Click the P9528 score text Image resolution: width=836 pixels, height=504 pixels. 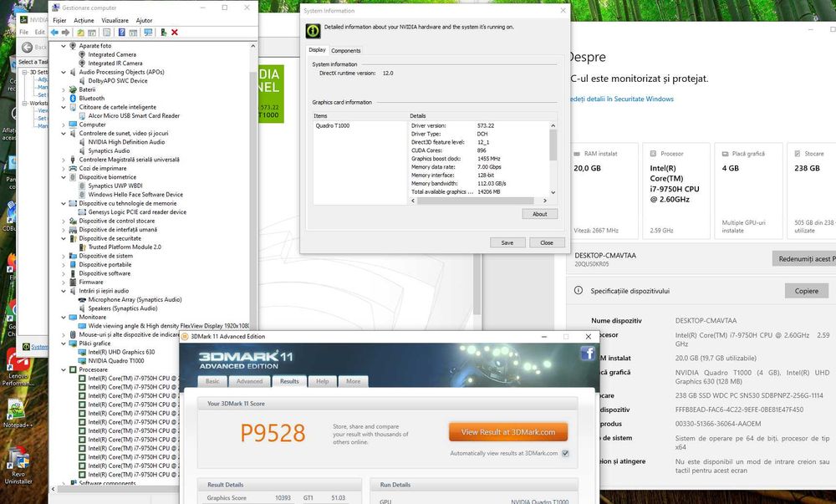tap(273, 433)
